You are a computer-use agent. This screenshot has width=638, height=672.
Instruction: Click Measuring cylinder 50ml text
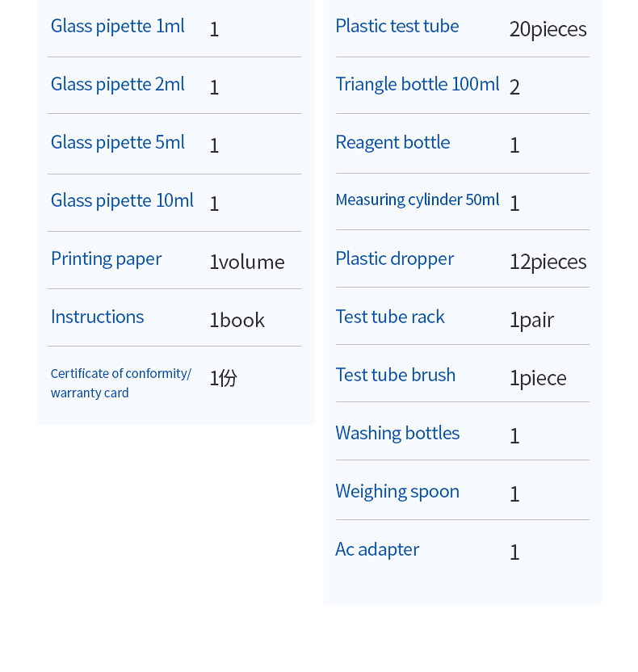pyautogui.click(x=417, y=199)
